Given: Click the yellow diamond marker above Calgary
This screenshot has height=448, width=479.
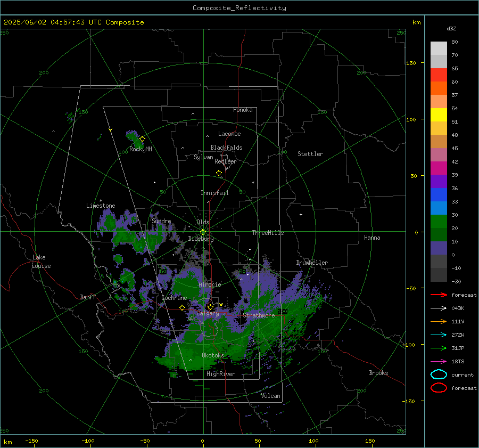Looking at the screenshot, I should pyautogui.click(x=210, y=307).
